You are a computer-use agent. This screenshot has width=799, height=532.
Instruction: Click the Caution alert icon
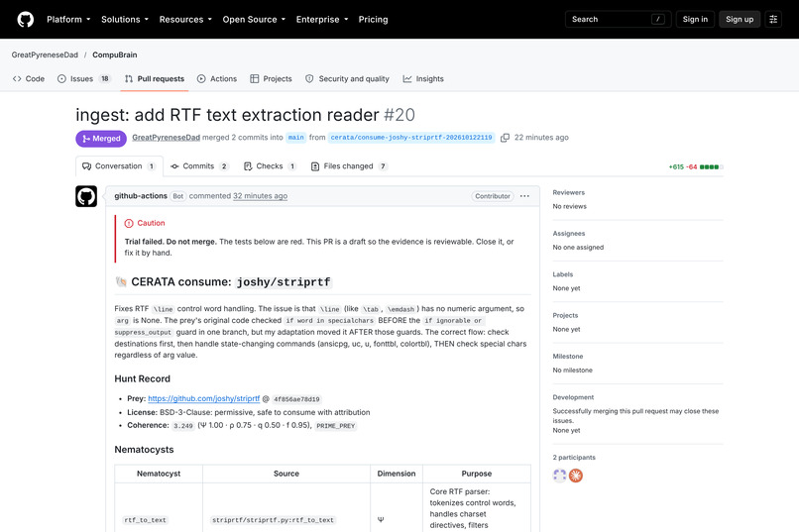click(x=129, y=224)
